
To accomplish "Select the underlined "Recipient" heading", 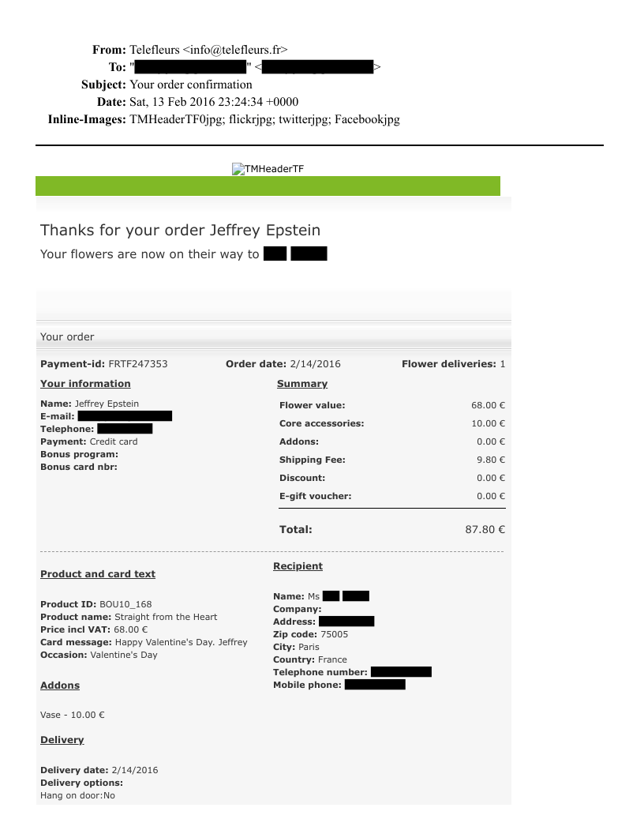I will tap(298, 566).
